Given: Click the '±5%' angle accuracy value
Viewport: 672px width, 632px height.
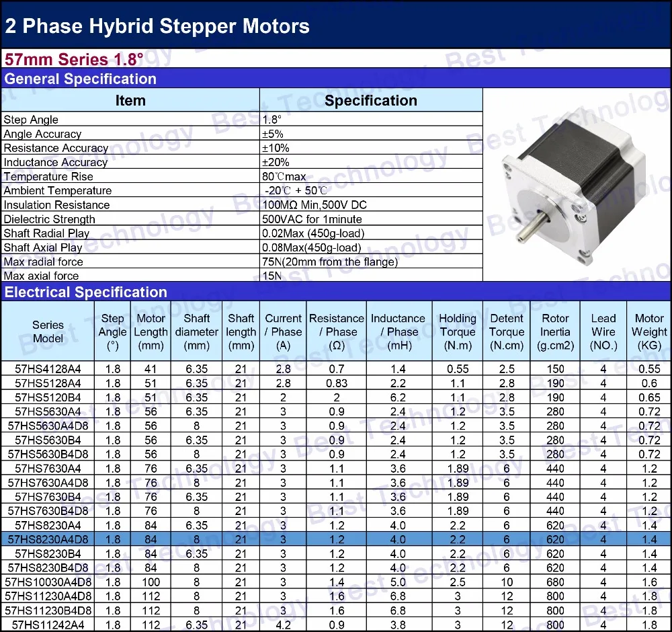Looking at the screenshot, I should click(x=273, y=134).
